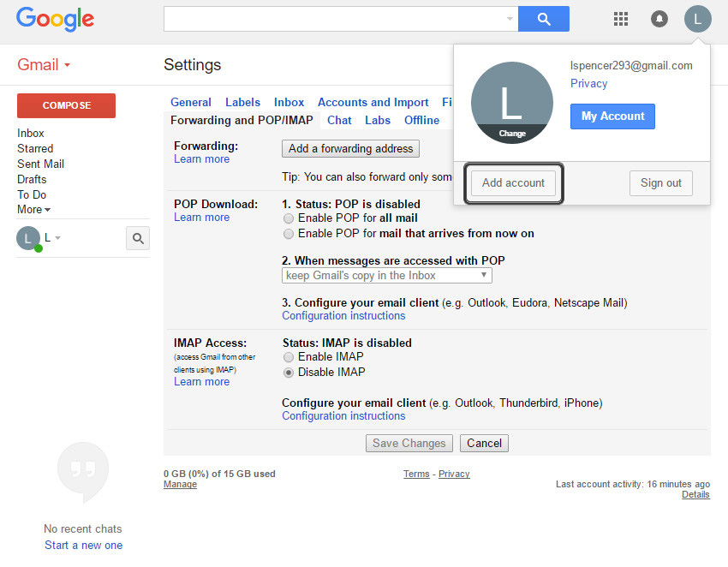Open POP Configuration instructions link
This screenshot has height=567, width=728.
tap(343, 316)
